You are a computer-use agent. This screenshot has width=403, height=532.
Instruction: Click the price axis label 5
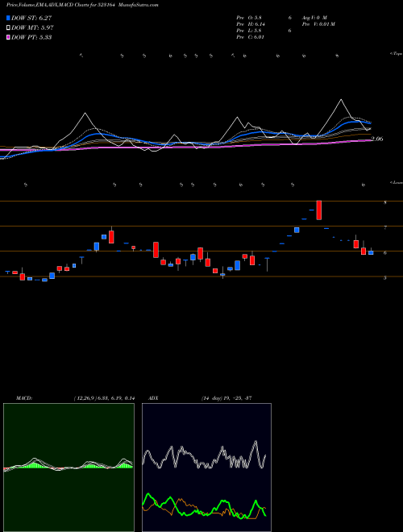(x=384, y=278)
